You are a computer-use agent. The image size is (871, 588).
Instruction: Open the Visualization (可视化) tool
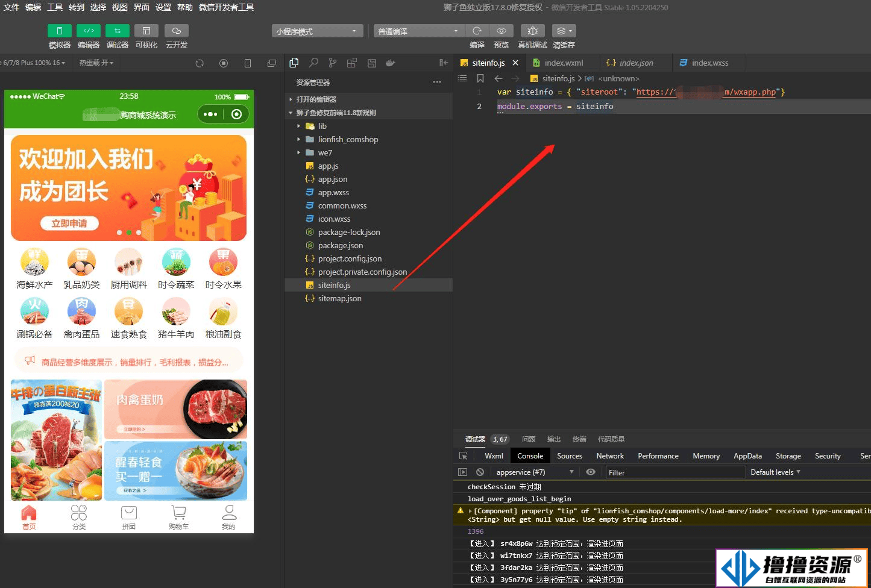coord(146,31)
